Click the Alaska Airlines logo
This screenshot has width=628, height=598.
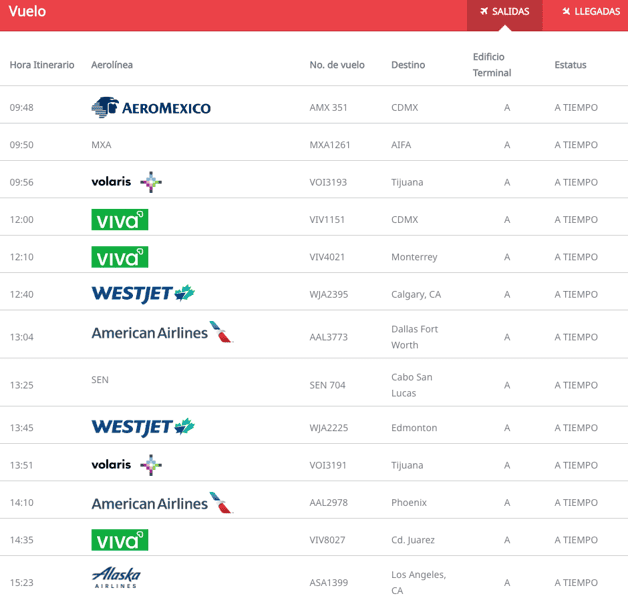point(116,577)
